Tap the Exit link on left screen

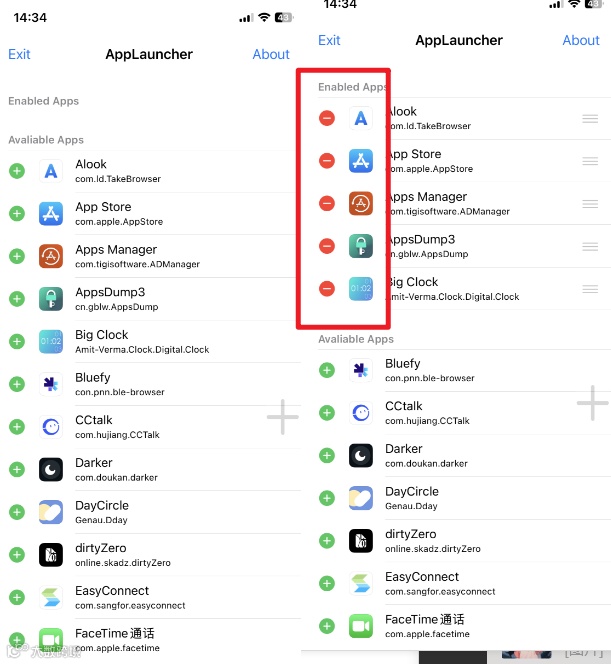19,54
